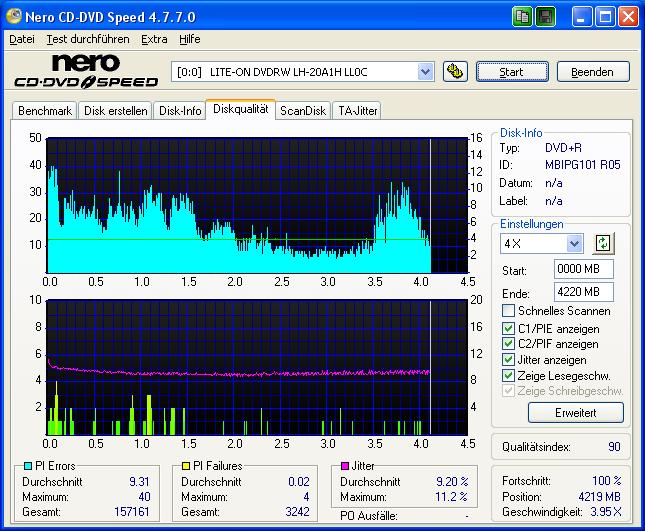Screen dimensions: 645x531
Task: Toggle Jitter anzeigen checkbox
Action: [x=508, y=359]
